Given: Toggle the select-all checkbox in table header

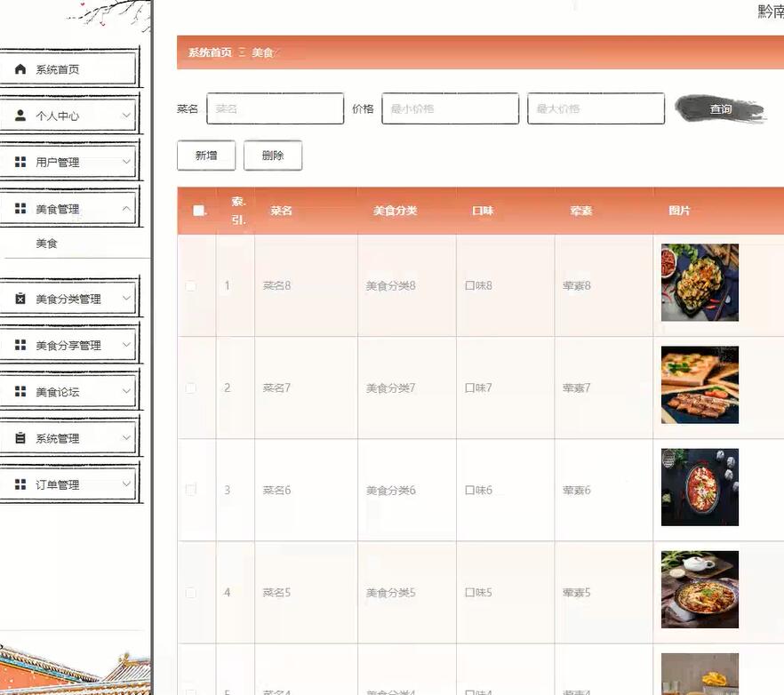Looking at the screenshot, I should click(198, 211).
